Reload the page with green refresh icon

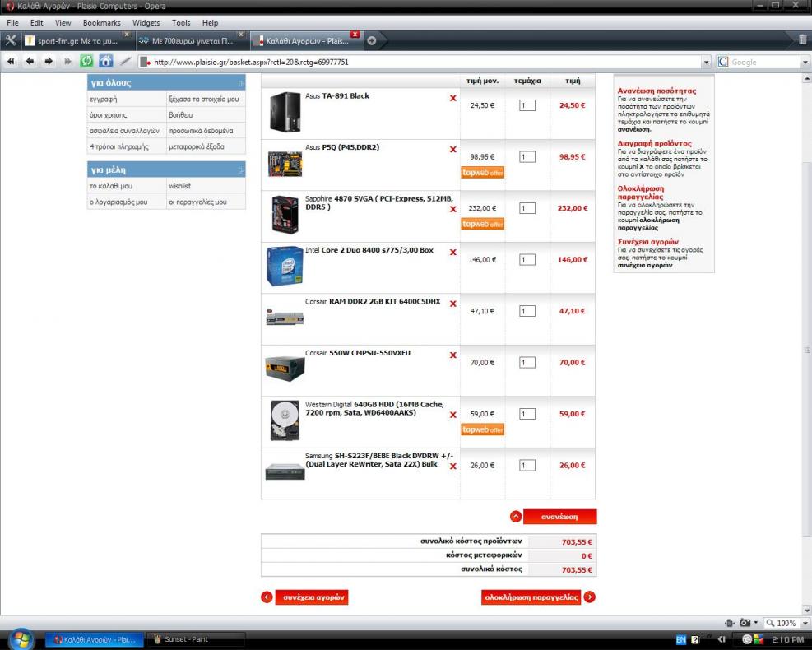coord(86,61)
